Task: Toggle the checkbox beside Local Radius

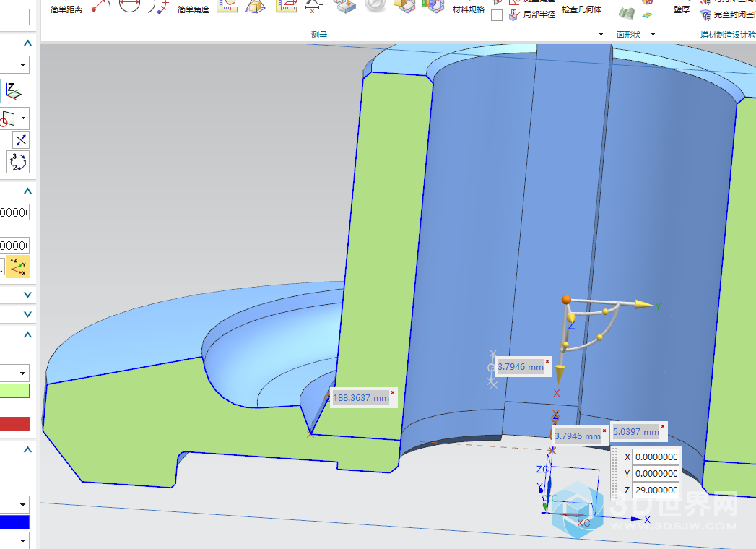Action: (x=497, y=15)
